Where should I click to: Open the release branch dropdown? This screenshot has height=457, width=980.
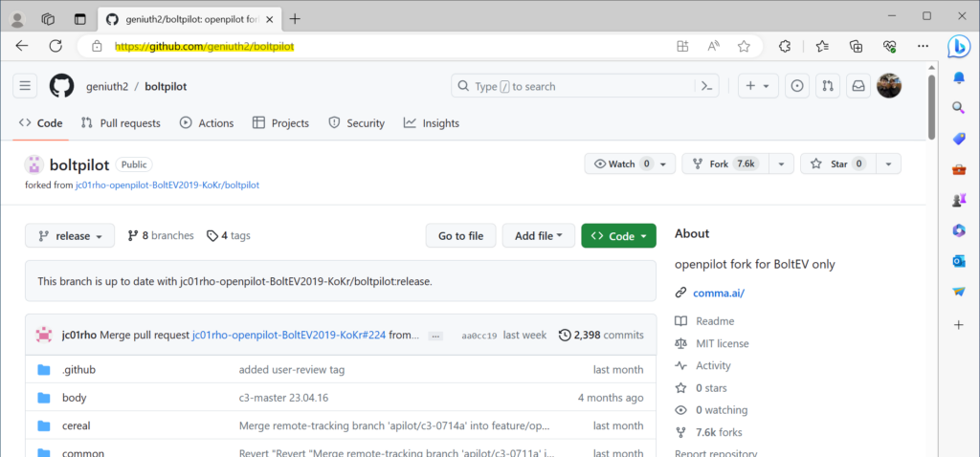click(x=70, y=236)
